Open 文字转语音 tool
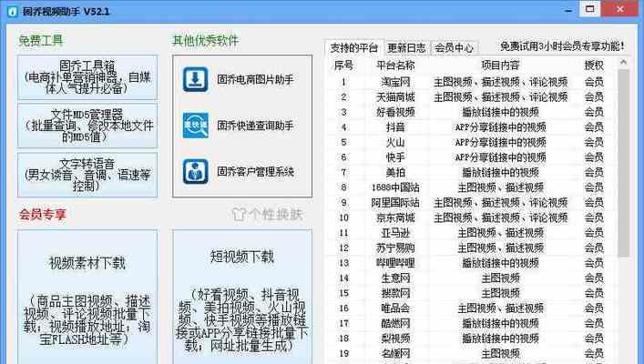This screenshot has height=364, width=644. click(87, 175)
